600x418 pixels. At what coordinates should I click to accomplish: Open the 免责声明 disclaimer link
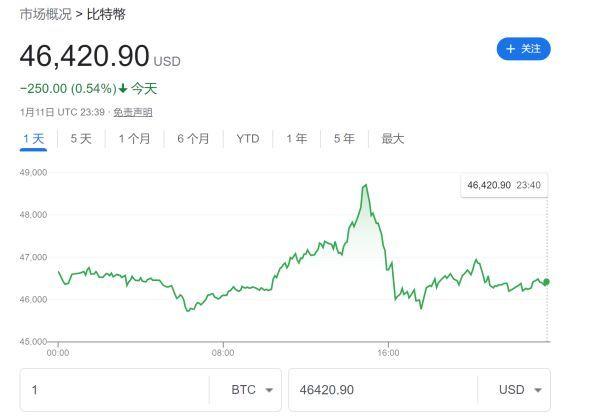pos(132,112)
